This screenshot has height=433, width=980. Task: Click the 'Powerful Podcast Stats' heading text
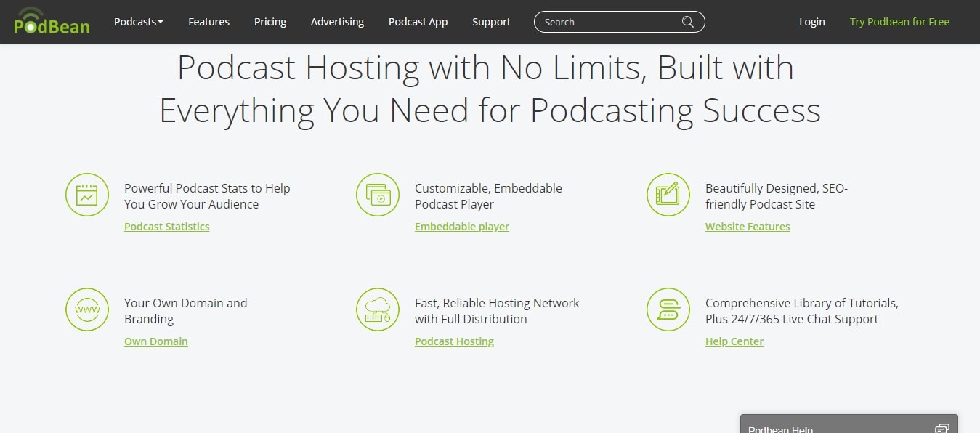pos(207,196)
